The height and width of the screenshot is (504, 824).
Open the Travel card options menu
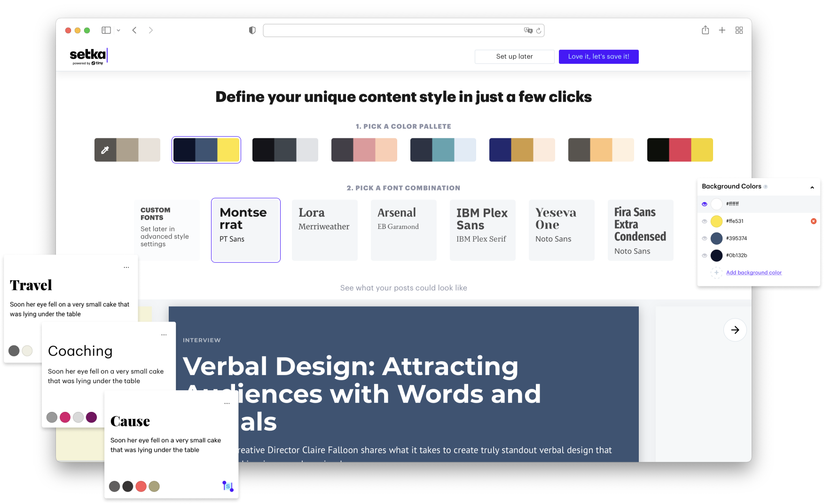(x=126, y=268)
